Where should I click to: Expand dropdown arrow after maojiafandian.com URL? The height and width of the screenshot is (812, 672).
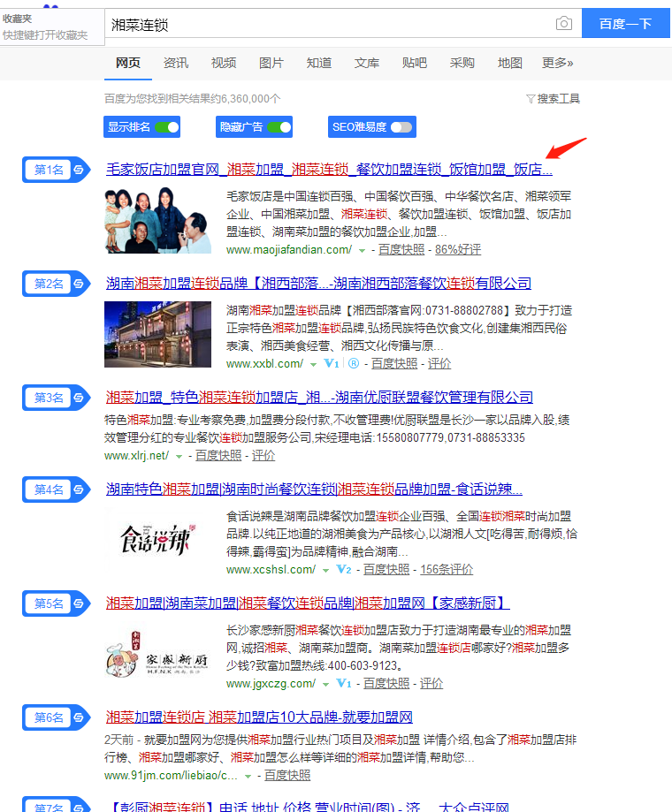pyautogui.click(x=363, y=251)
